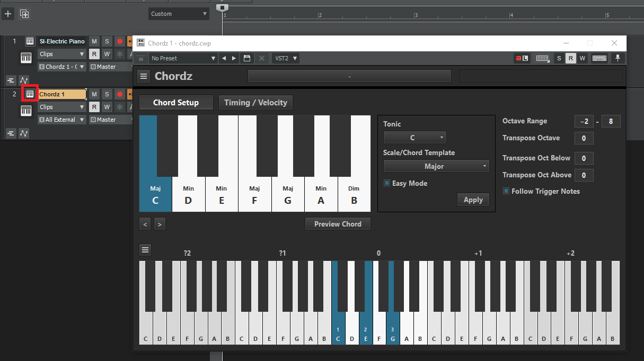Toggle automation Read on SI-Electric Piano track

pyautogui.click(x=94, y=54)
